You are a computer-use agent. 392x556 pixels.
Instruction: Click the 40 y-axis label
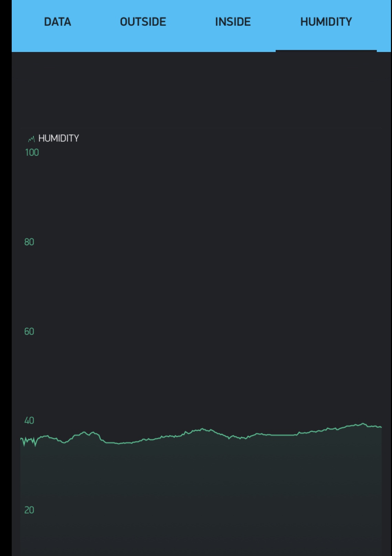point(29,421)
